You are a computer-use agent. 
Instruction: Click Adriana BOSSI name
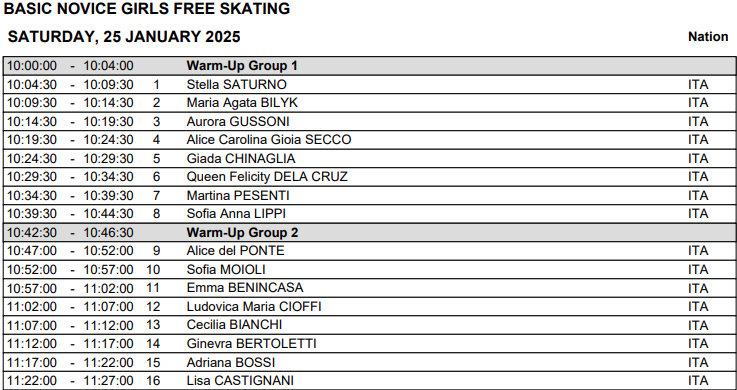pyautogui.click(x=231, y=363)
